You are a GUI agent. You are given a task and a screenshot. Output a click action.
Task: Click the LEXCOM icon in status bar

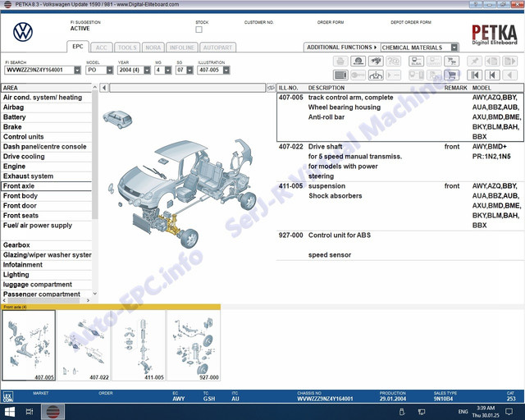click(7, 396)
